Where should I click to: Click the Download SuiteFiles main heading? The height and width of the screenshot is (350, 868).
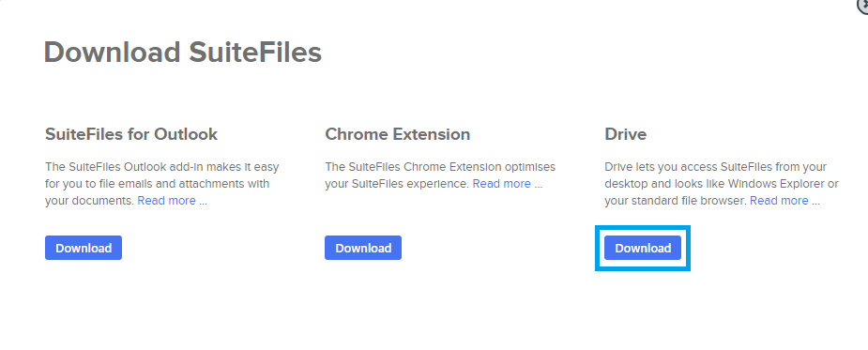(x=183, y=53)
